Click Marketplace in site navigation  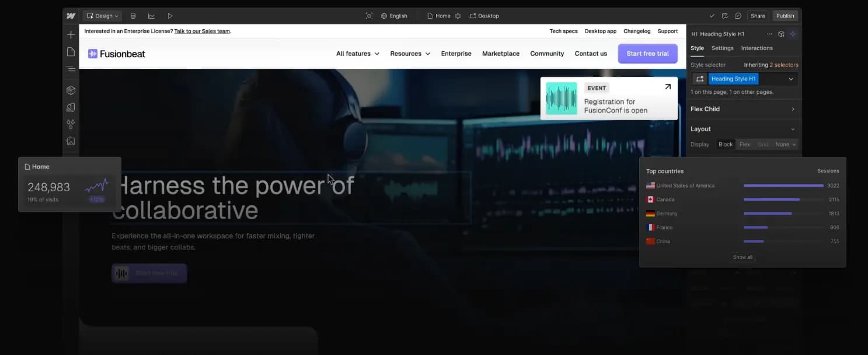(501, 54)
